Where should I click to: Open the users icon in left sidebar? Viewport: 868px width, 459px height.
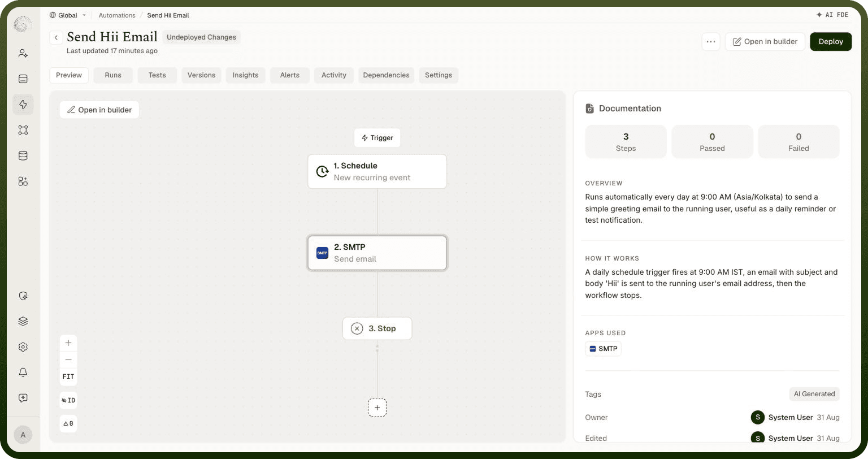(23, 53)
